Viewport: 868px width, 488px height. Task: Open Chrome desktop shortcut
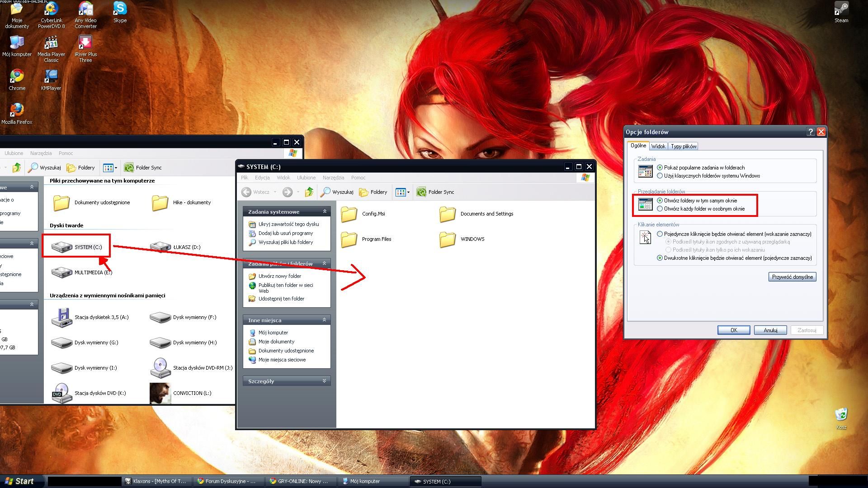tap(17, 80)
